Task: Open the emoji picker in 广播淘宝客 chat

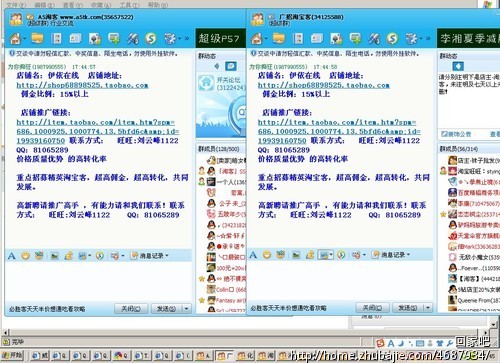Action: point(267,255)
